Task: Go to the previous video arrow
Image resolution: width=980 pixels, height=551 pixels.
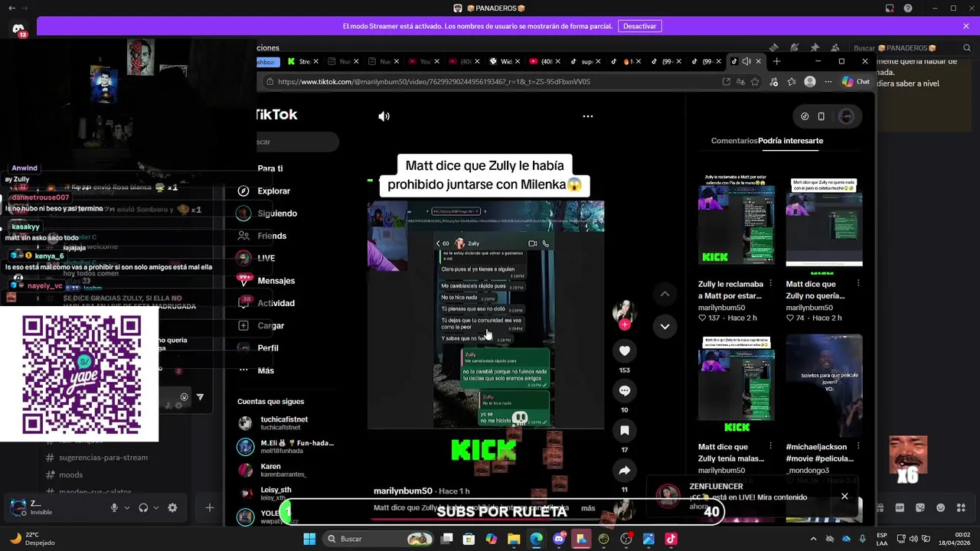Action: [665, 294]
